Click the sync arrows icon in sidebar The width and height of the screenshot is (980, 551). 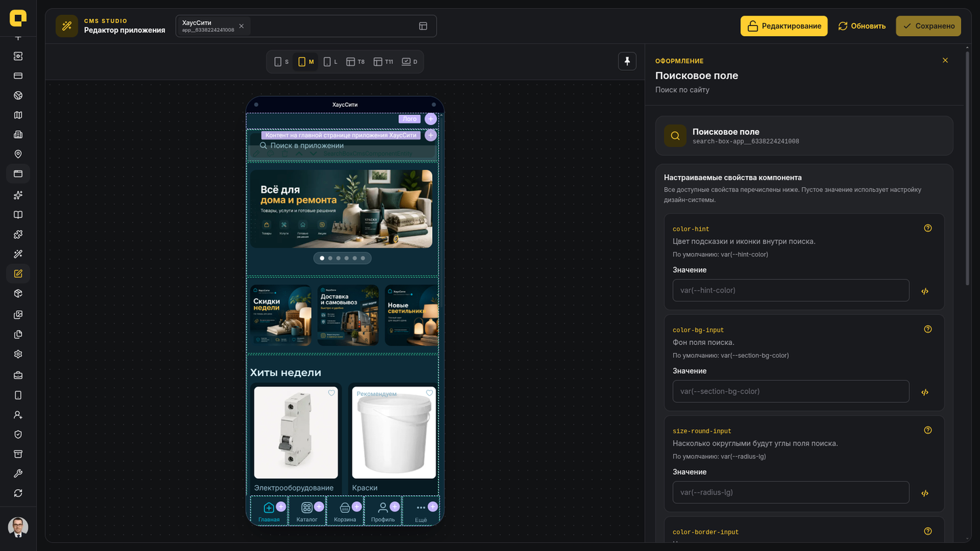[x=18, y=493]
